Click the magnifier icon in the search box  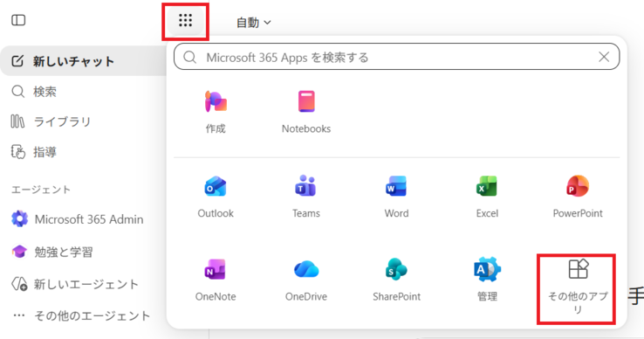189,57
